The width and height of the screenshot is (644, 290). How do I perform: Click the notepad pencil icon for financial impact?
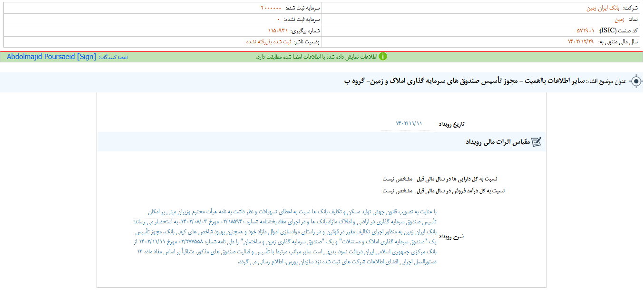point(536,142)
